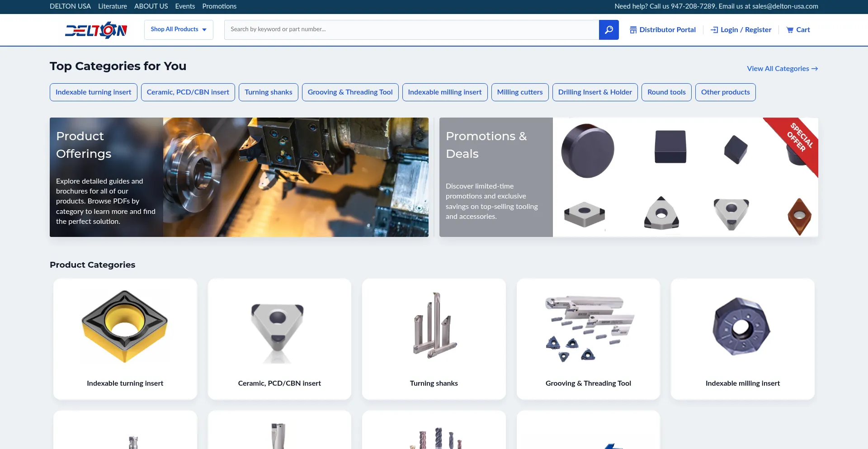Select Grooving & Threading Tool chip

coord(350,92)
